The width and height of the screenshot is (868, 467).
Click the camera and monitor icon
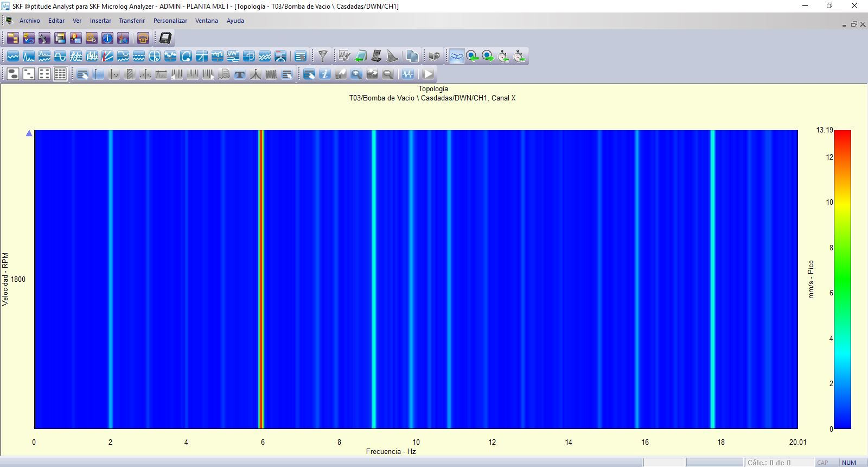[x=434, y=56]
